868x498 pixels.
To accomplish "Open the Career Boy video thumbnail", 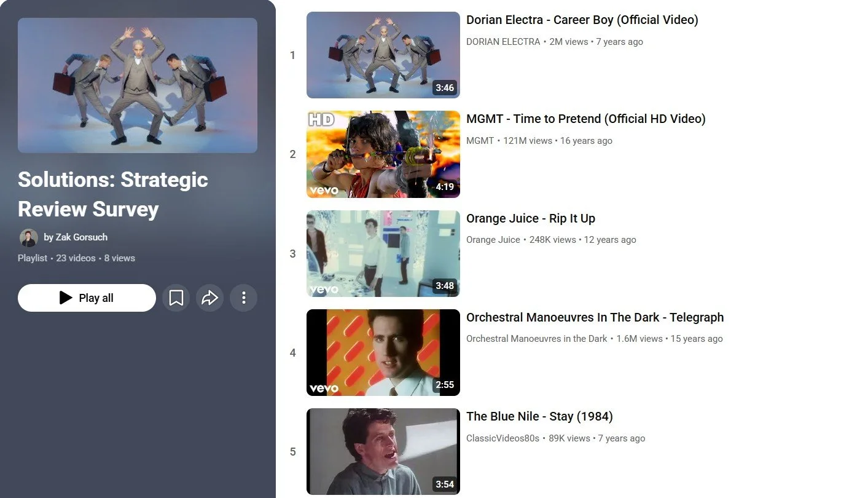I will (x=383, y=55).
